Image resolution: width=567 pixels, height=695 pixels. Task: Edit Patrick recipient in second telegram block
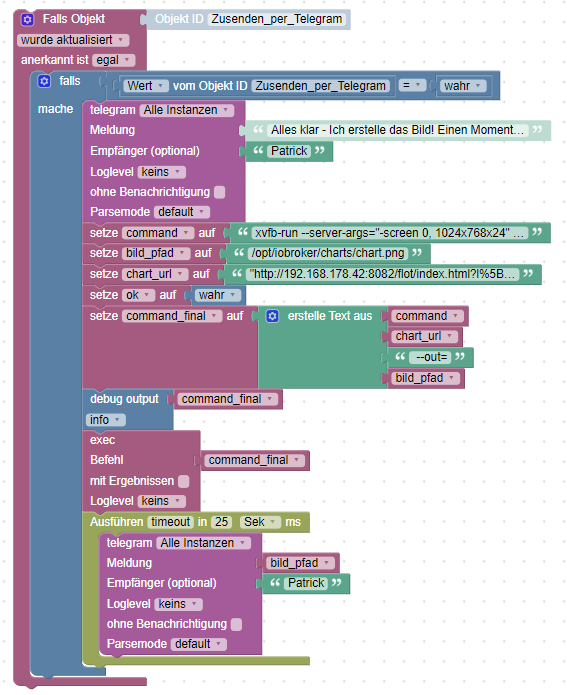306,583
